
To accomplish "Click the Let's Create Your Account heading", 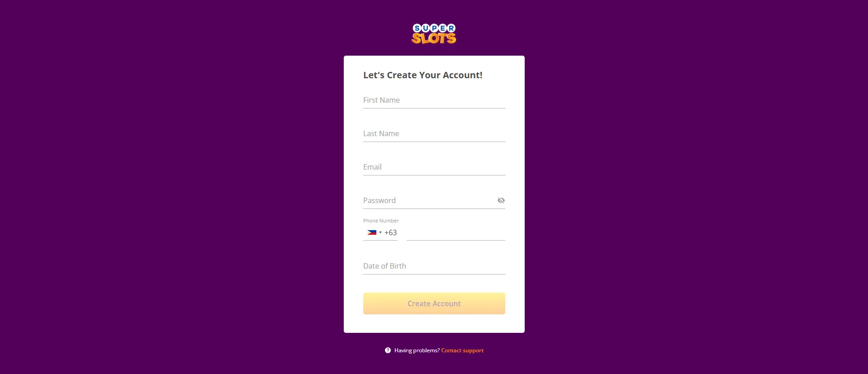I will click(422, 75).
